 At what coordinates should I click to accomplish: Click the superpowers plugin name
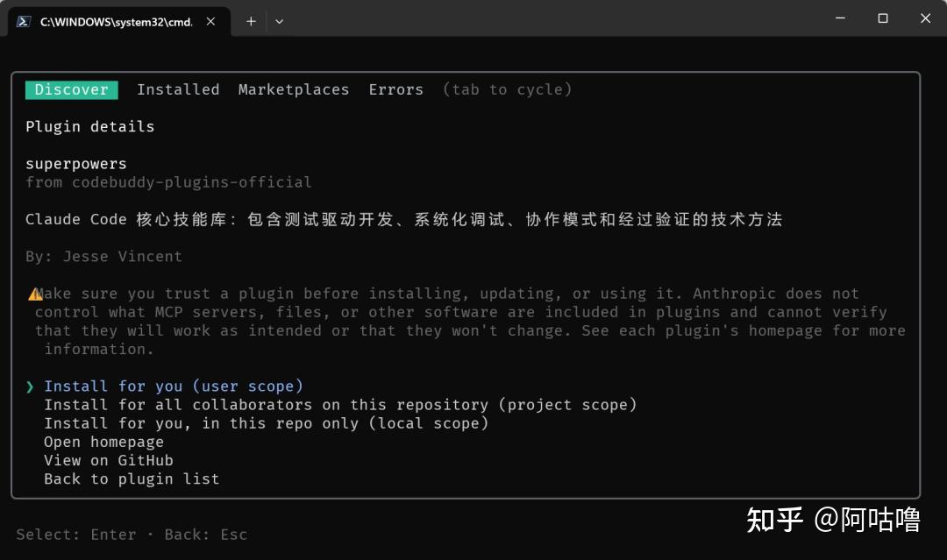76,164
